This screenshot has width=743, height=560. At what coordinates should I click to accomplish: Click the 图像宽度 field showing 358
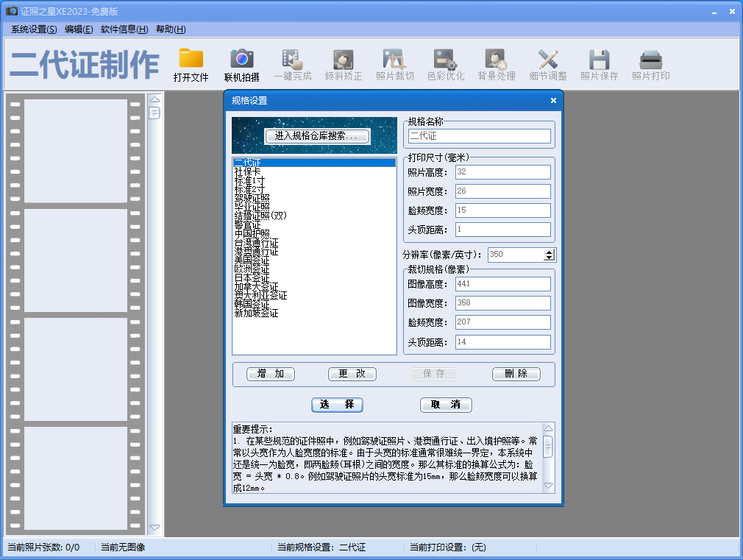(502, 303)
